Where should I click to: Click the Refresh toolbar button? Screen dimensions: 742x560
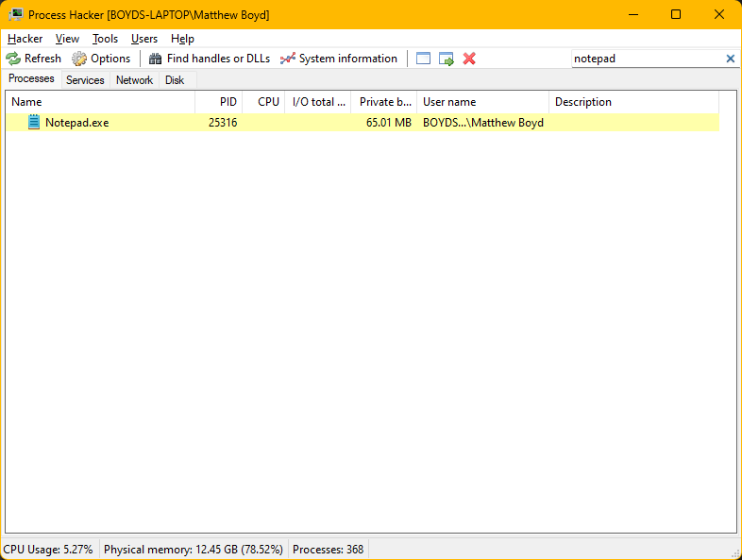tap(34, 59)
